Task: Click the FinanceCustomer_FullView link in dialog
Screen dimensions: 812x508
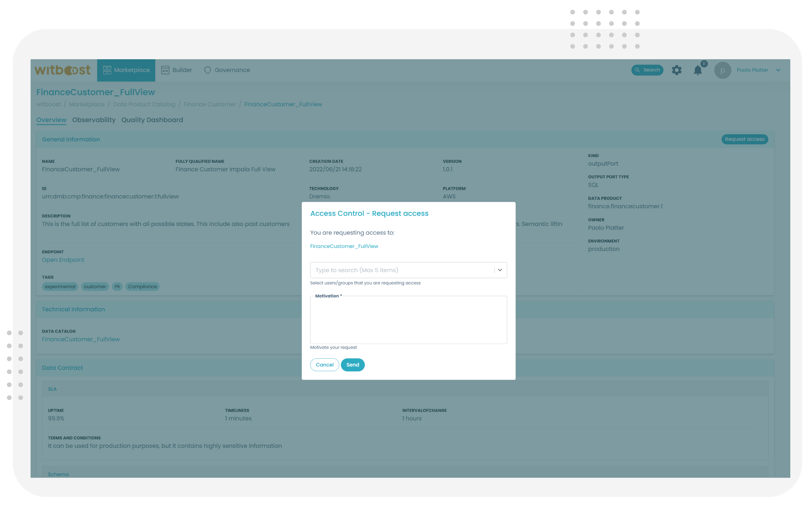Action: [x=344, y=246]
